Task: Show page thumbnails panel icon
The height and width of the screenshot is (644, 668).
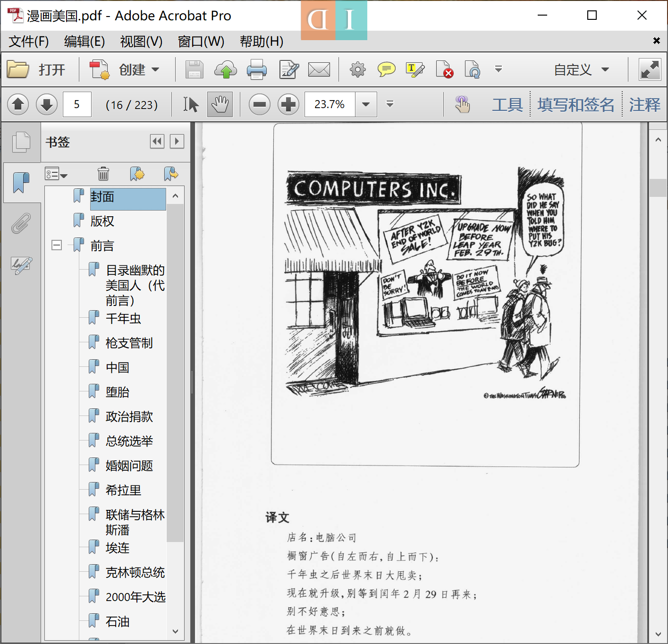Action: click(x=21, y=142)
